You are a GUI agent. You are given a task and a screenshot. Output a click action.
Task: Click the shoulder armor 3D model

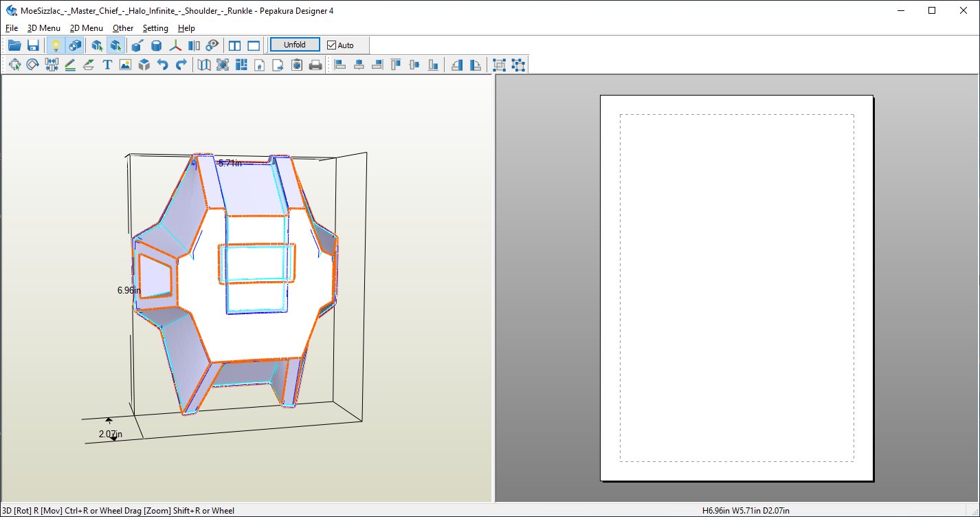point(234,283)
